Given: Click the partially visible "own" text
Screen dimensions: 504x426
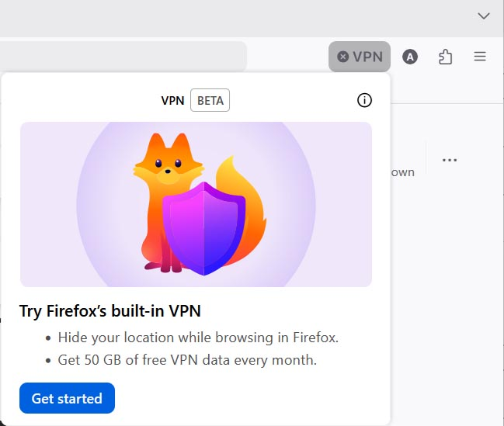Looking at the screenshot, I should 402,172.
